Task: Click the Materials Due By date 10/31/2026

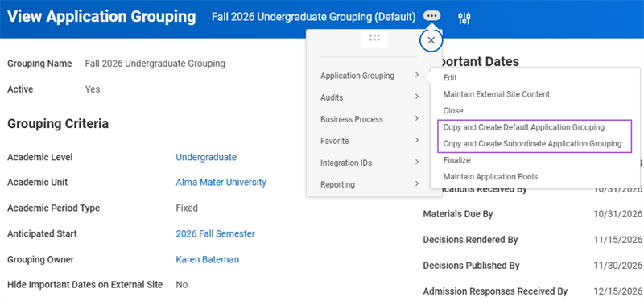Action: click(618, 214)
